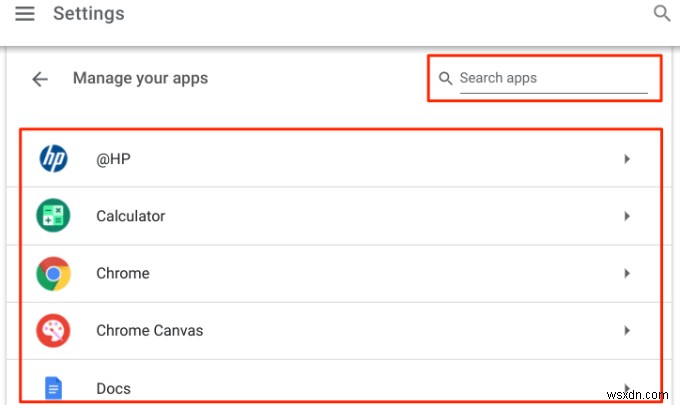Open the hamburger main menu

(x=25, y=13)
